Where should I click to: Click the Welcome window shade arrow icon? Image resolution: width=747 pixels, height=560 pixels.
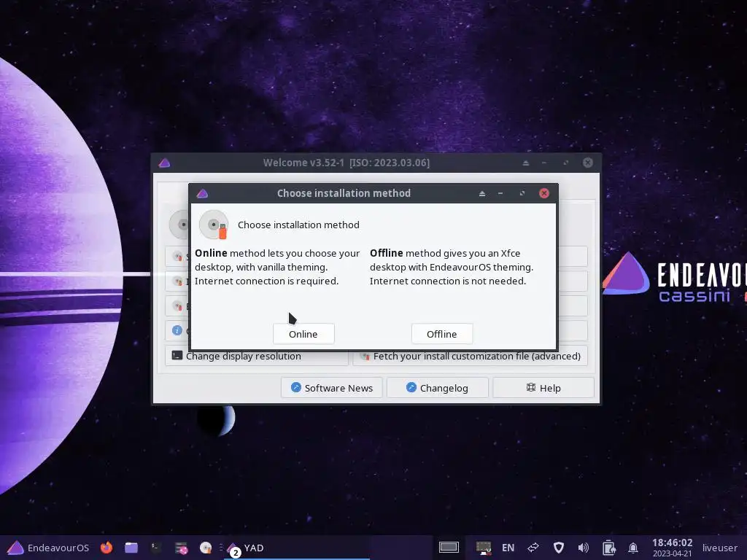(x=526, y=163)
